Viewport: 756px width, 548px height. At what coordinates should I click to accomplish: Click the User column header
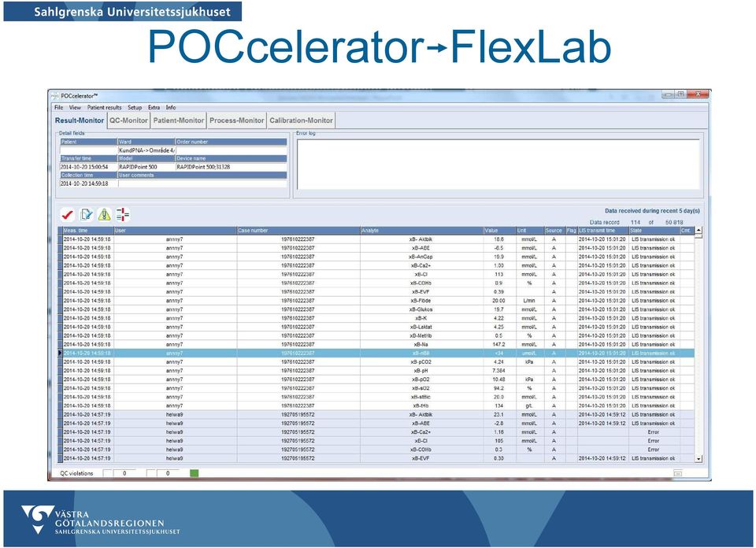[x=176, y=231]
